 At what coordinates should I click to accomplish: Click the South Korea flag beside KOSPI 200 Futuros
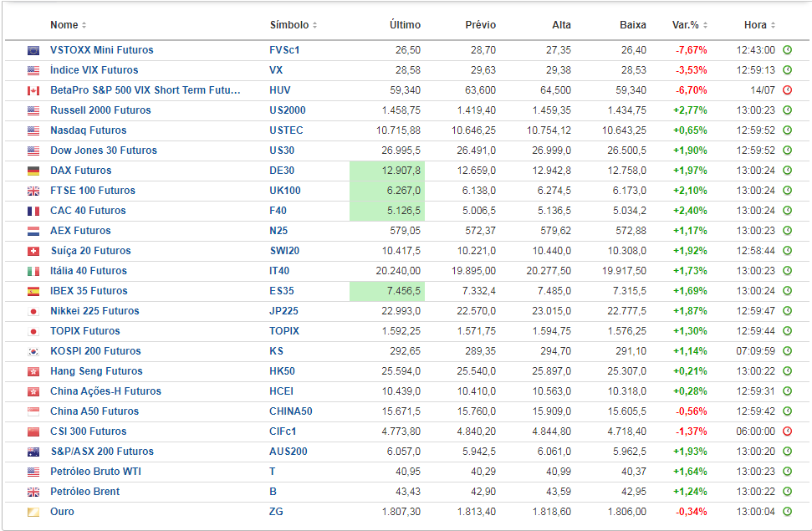coord(33,351)
